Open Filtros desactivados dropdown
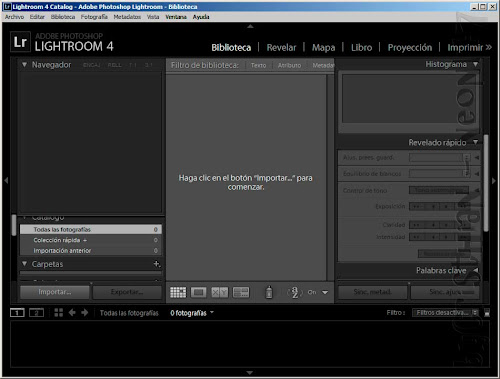This screenshot has height=379, width=500. 445,313
